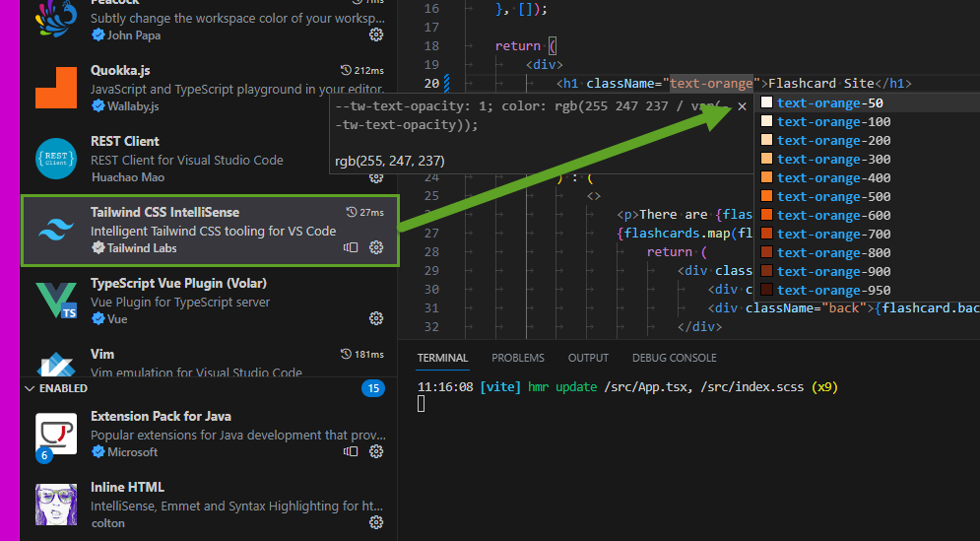Pick text-orange-600 in suggestion list
This screenshot has height=541, width=980.
coord(867,215)
